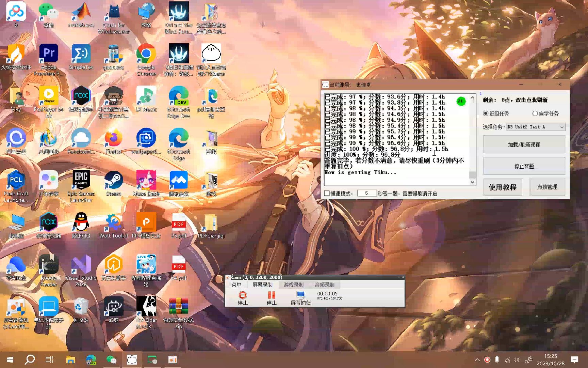Click the taskbar volume speaker icon
The width and height of the screenshot is (588, 368).
517,360
